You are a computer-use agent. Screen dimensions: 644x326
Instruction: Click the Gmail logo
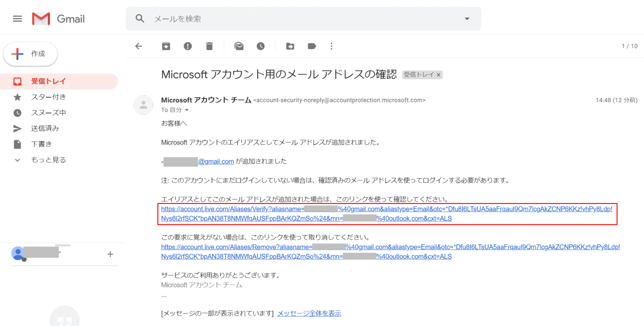[58, 19]
